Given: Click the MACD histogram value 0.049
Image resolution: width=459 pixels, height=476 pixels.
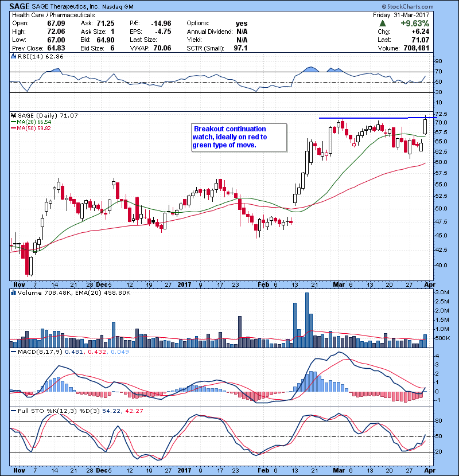Looking at the screenshot, I should 120,352.
